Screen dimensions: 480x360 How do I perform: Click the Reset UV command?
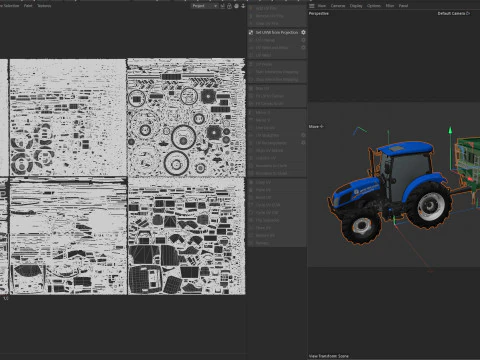(263, 198)
